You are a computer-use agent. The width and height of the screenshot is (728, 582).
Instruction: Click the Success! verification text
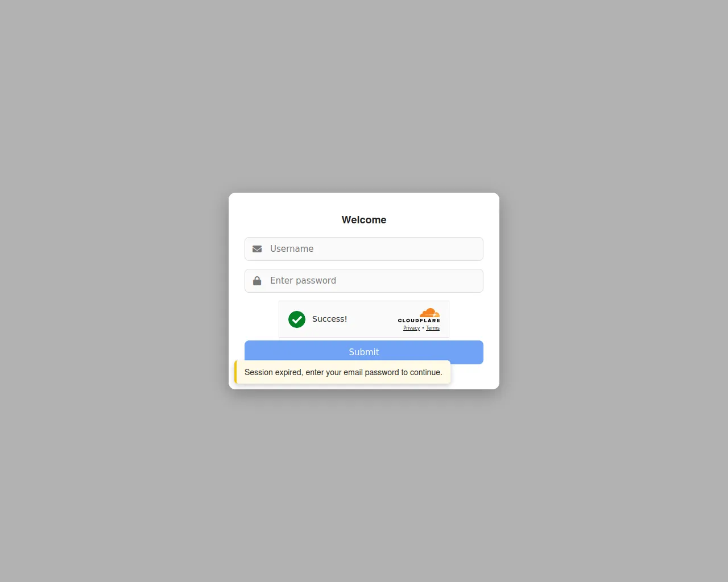329,319
